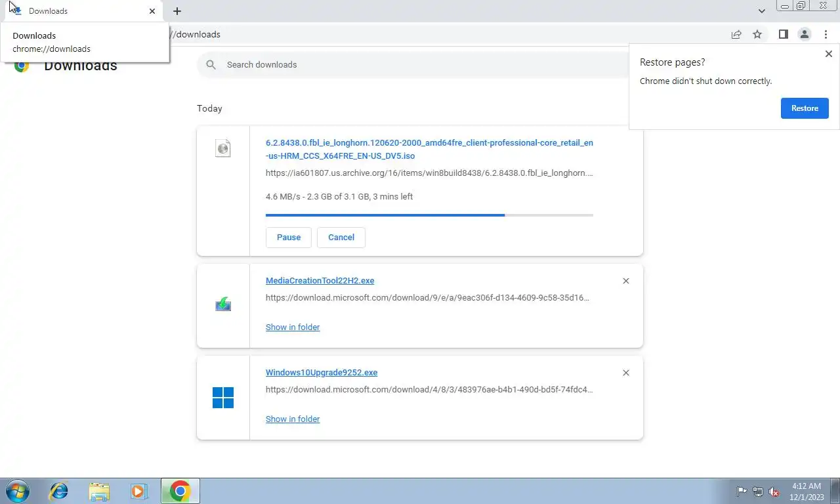Open the Windows Start menu

point(18,491)
